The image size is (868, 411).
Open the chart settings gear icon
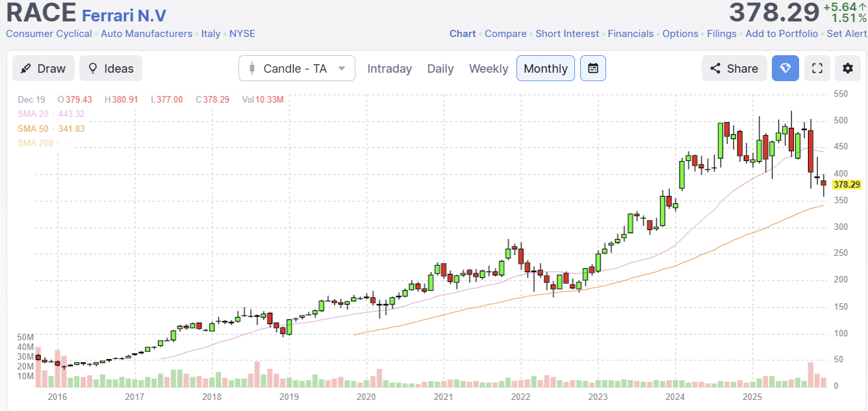848,68
